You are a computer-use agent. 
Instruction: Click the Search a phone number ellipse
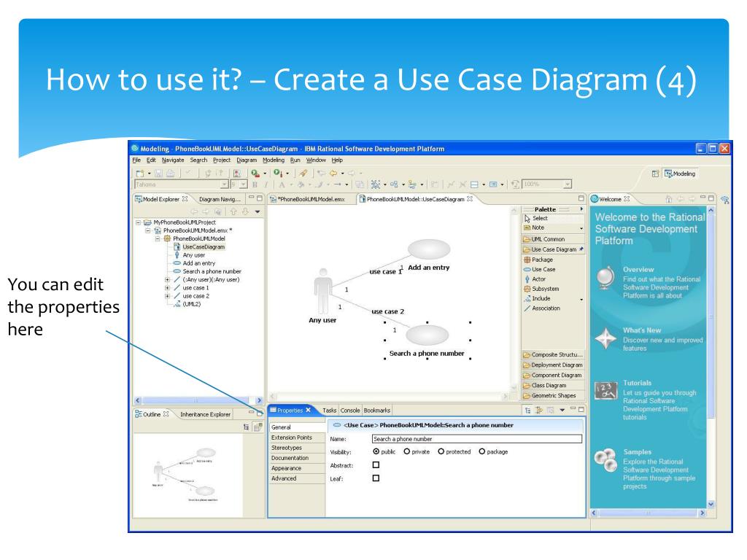pyautogui.click(x=427, y=335)
